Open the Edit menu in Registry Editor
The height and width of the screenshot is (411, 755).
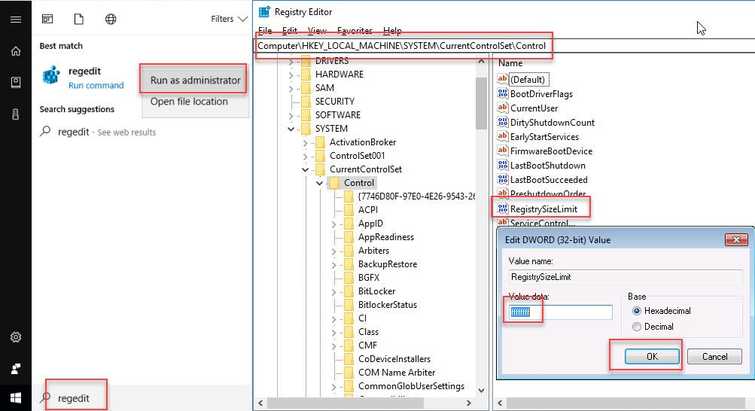click(x=289, y=30)
